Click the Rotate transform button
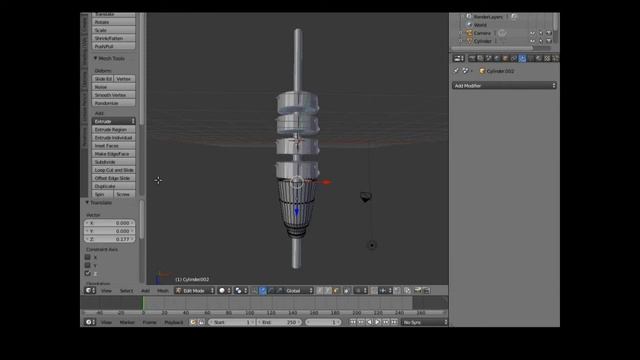Viewport: 640px width, 360px height. [x=113, y=22]
